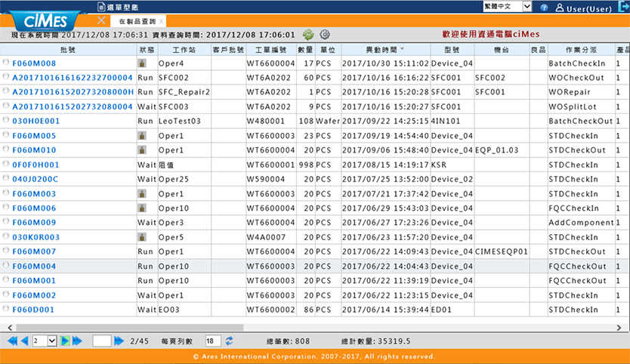
Task: Click the jump-to-page go arrow
Action: pos(119,341)
